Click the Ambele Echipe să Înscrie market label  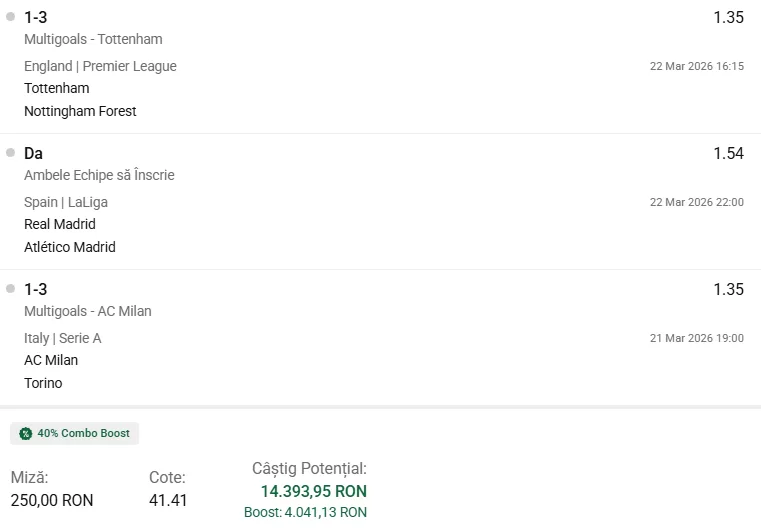[x=99, y=175]
